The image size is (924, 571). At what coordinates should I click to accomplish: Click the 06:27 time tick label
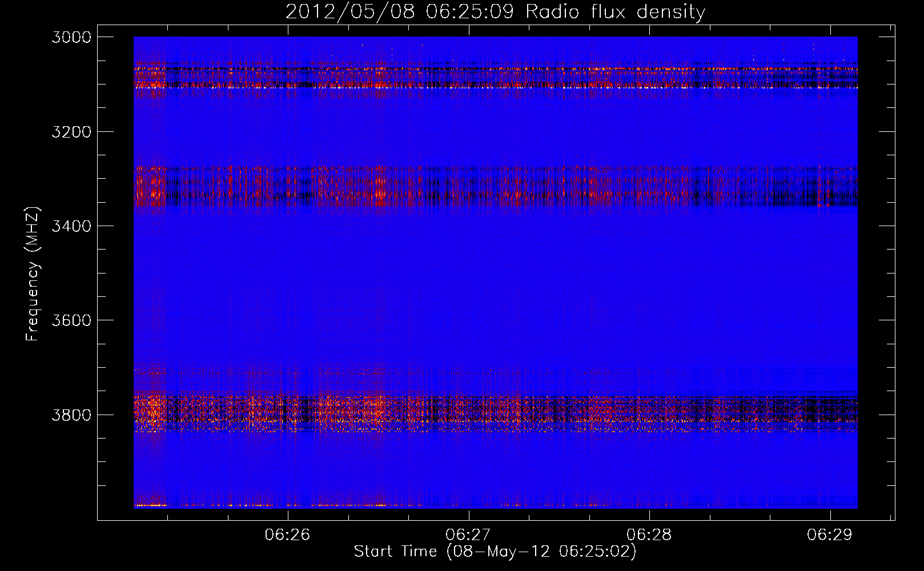click(x=468, y=534)
